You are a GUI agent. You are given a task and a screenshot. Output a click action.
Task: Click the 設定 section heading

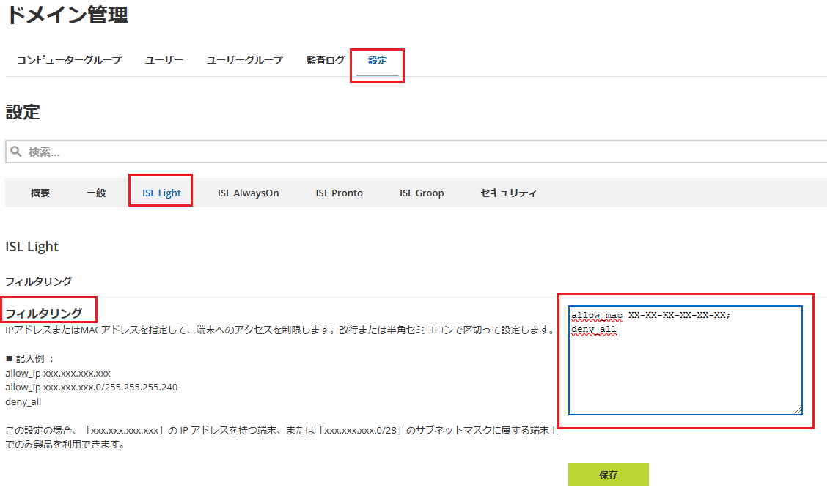(23, 112)
